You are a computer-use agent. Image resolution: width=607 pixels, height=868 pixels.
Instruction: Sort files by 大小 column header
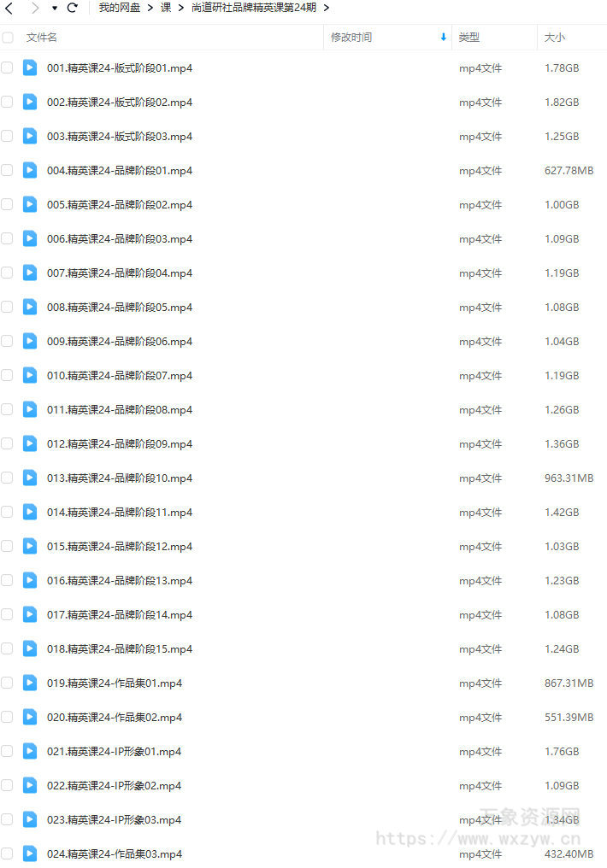pos(554,37)
